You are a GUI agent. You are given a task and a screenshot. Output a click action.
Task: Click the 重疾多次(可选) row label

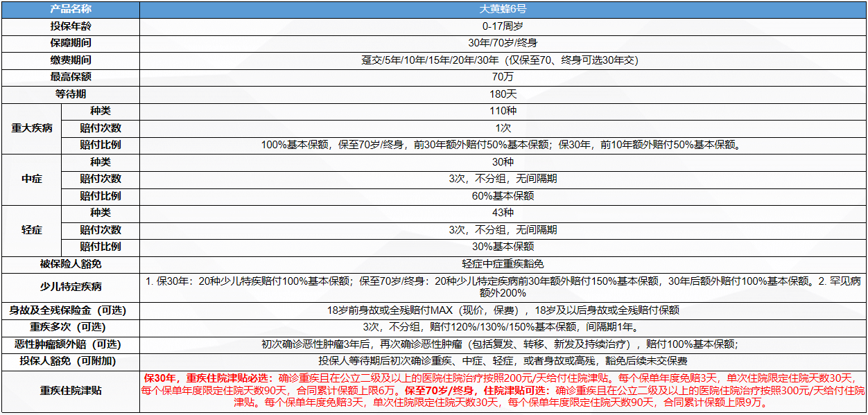[x=71, y=327]
